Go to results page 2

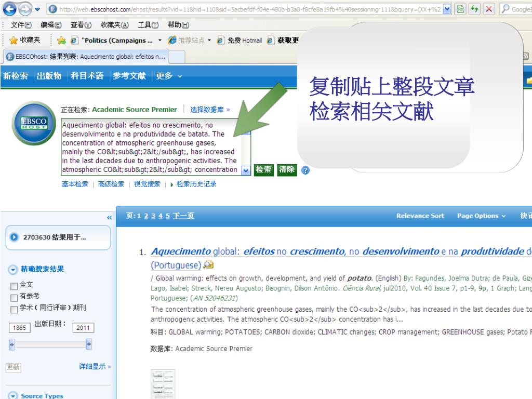coord(146,216)
